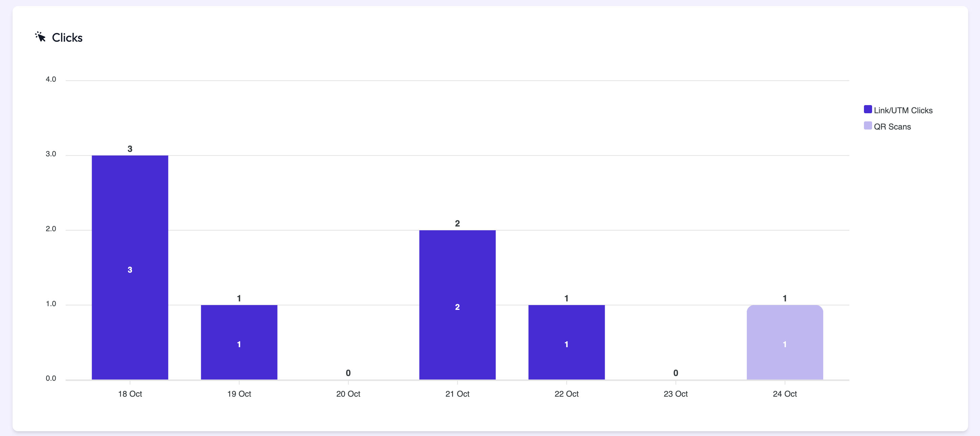Click the 20 Oct axis label
The image size is (980, 436).
coord(348,394)
